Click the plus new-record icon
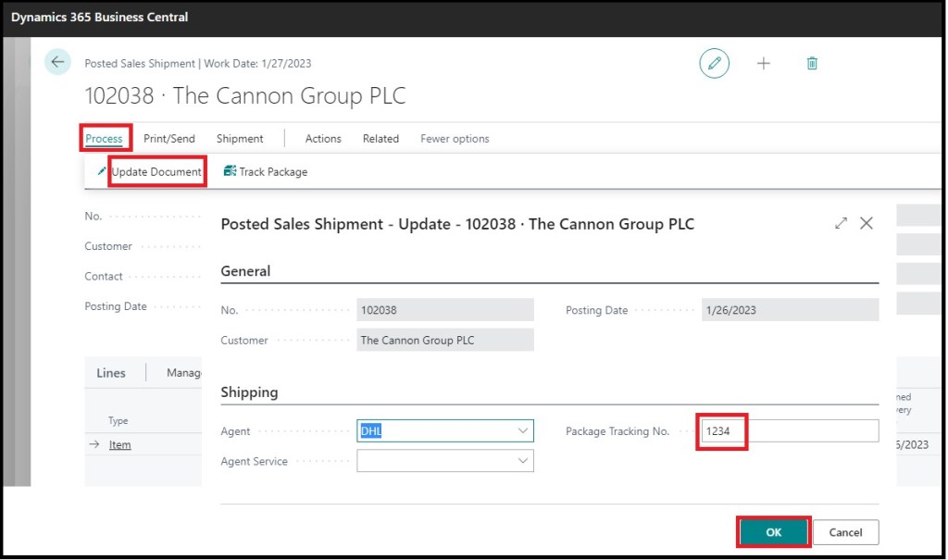Image resolution: width=948 pixels, height=560 pixels. click(x=764, y=63)
